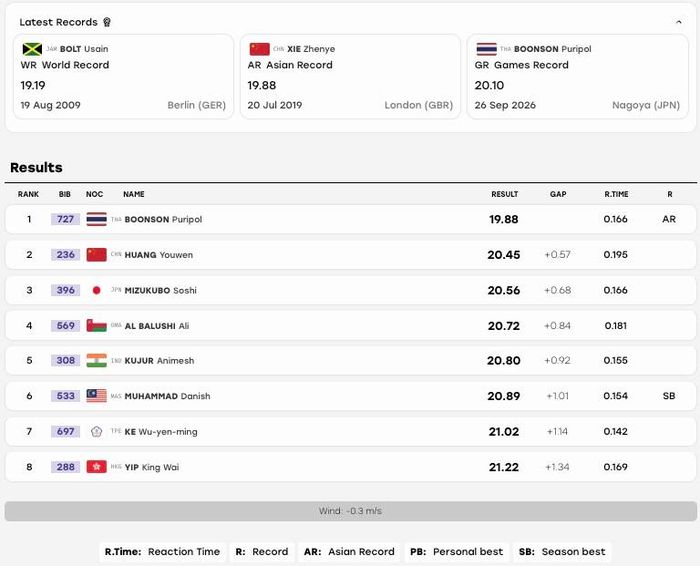Open BOONSON Puripol name in Games Record card

click(553, 49)
